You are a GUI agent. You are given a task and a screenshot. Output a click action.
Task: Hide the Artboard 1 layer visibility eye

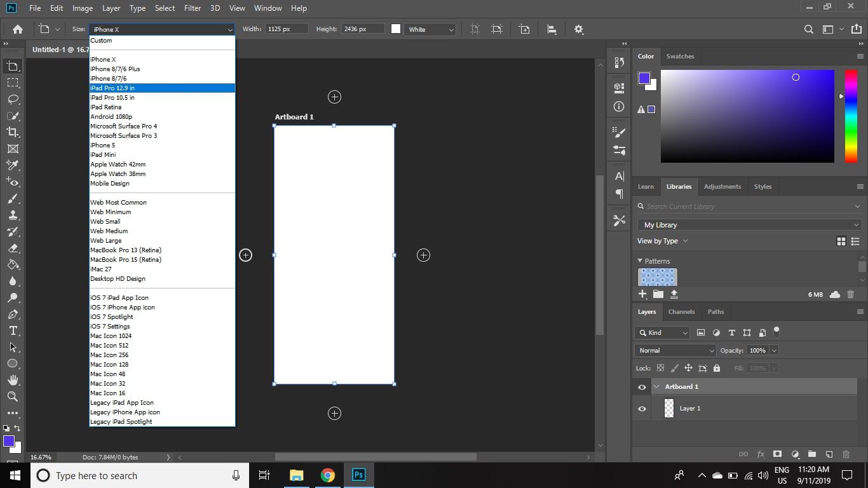tap(642, 387)
